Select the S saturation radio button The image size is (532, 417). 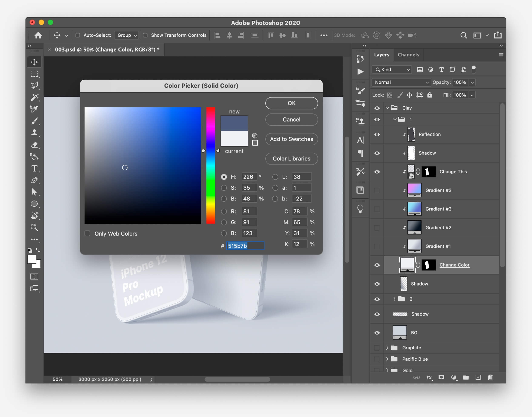click(224, 188)
